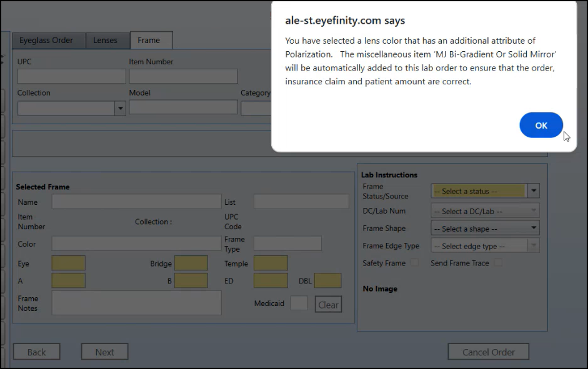Open the Lenses tab
This screenshot has width=588, height=369.
(105, 41)
